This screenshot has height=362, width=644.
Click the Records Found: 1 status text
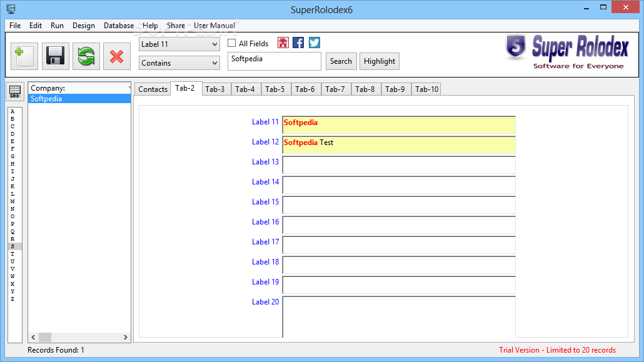56,350
